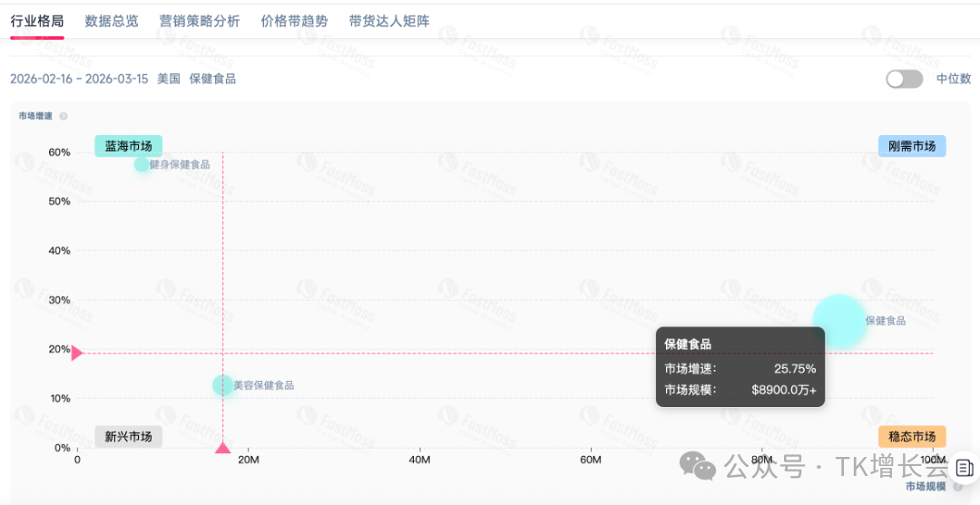
Task: Click the 刚需市场 quadrant label
Action: click(x=911, y=145)
